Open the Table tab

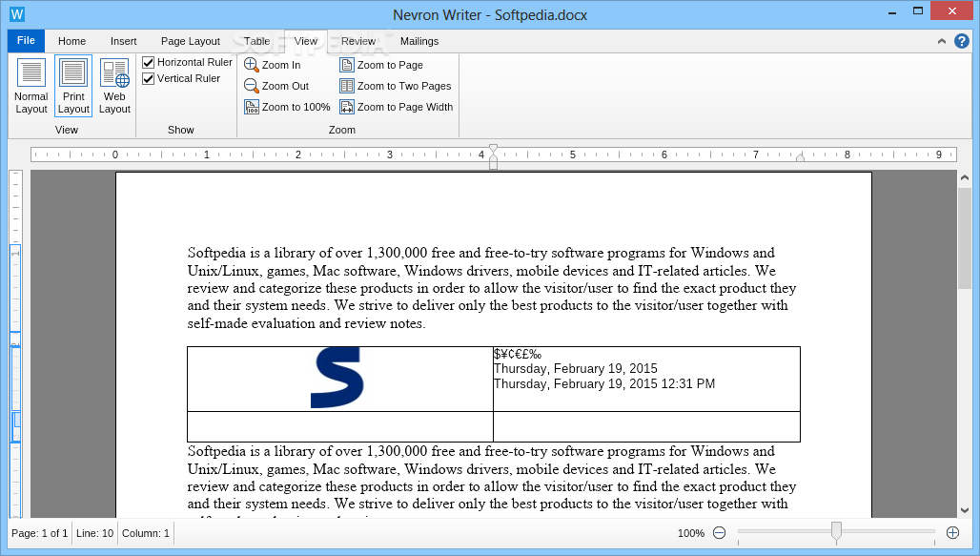[x=256, y=41]
